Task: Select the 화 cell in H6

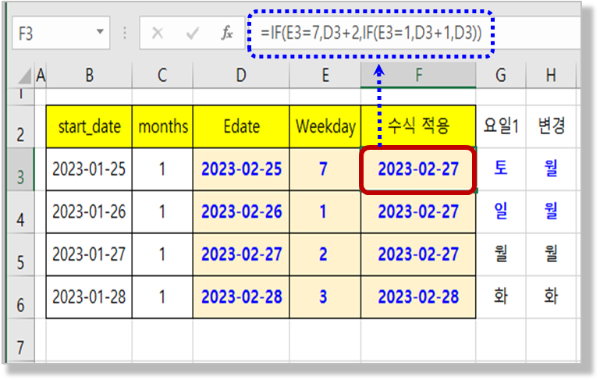Action: click(551, 297)
